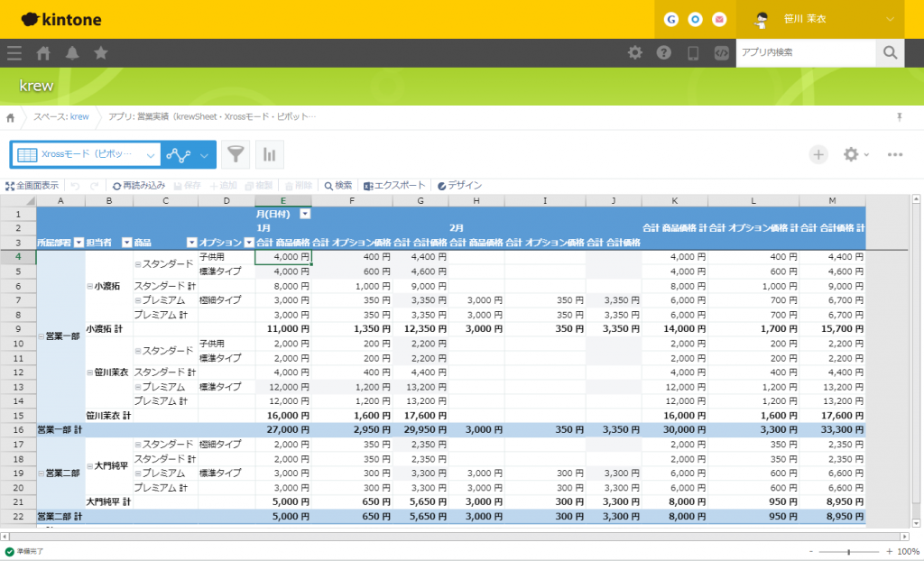Click 検索 in sheet toolbar
The width and height of the screenshot is (924, 561).
point(338,186)
